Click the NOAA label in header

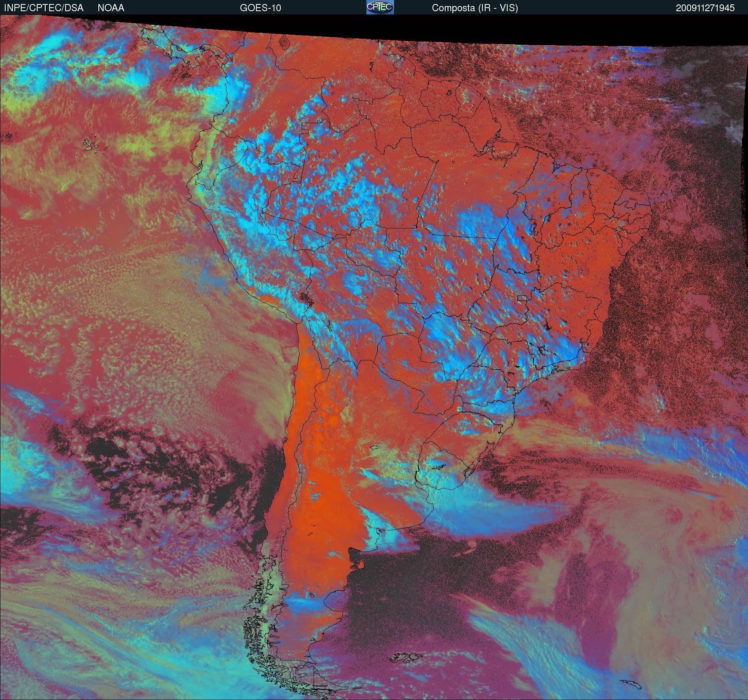(x=111, y=8)
